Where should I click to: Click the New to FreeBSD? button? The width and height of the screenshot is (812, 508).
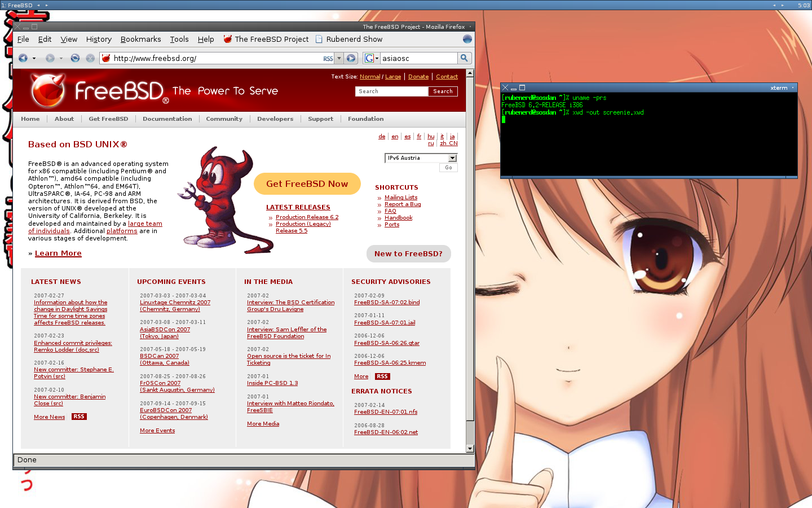408,253
